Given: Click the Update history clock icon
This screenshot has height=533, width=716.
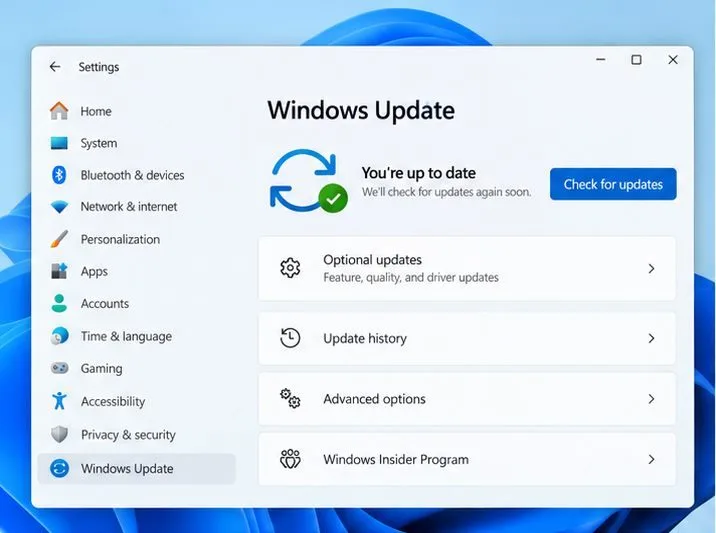Looking at the screenshot, I should tap(290, 338).
